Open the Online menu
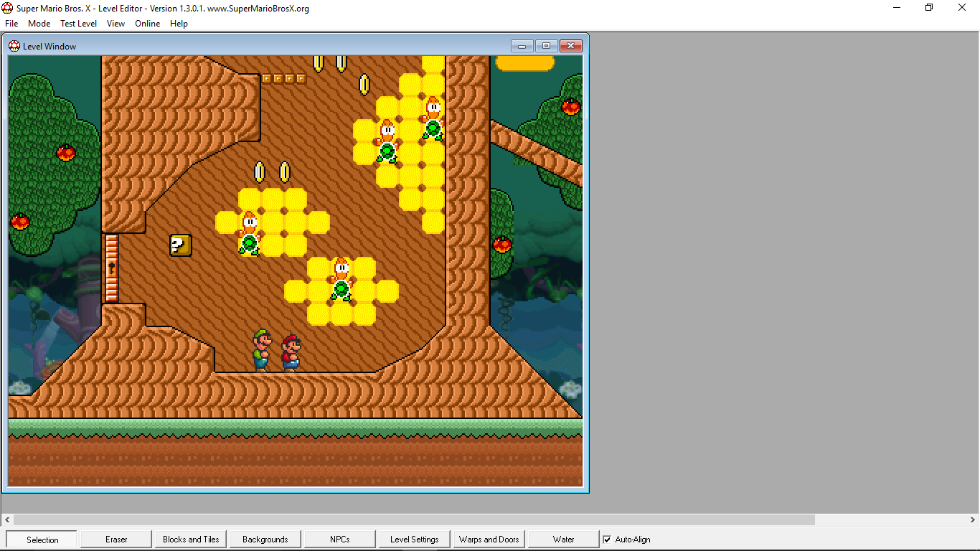Screen dimensions: 980x551 pyautogui.click(x=148, y=24)
